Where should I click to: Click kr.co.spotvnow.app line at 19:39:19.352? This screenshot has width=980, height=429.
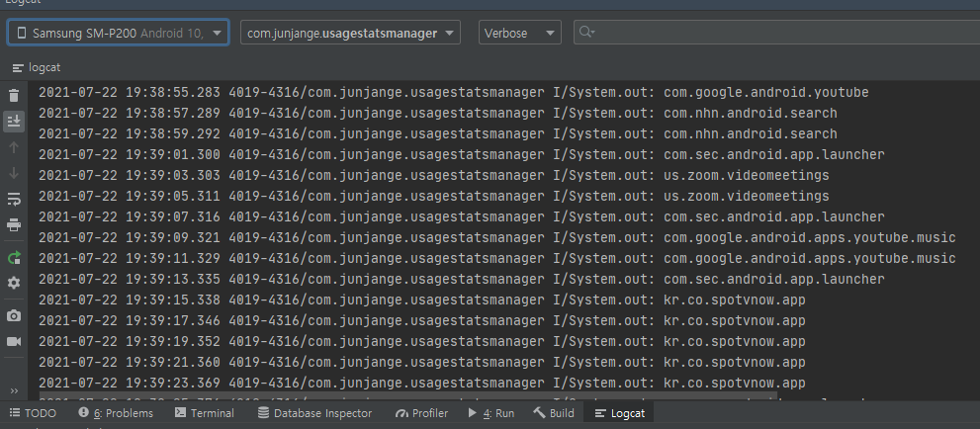coord(422,342)
